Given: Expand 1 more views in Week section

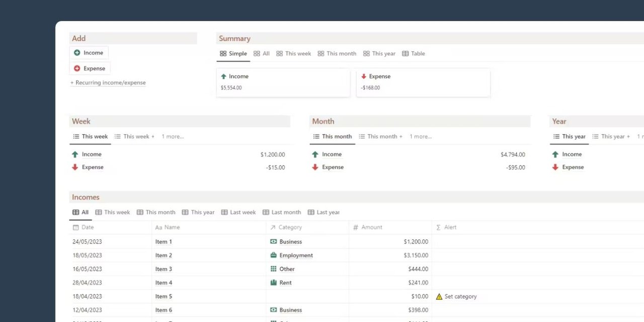Looking at the screenshot, I should point(173,136).
